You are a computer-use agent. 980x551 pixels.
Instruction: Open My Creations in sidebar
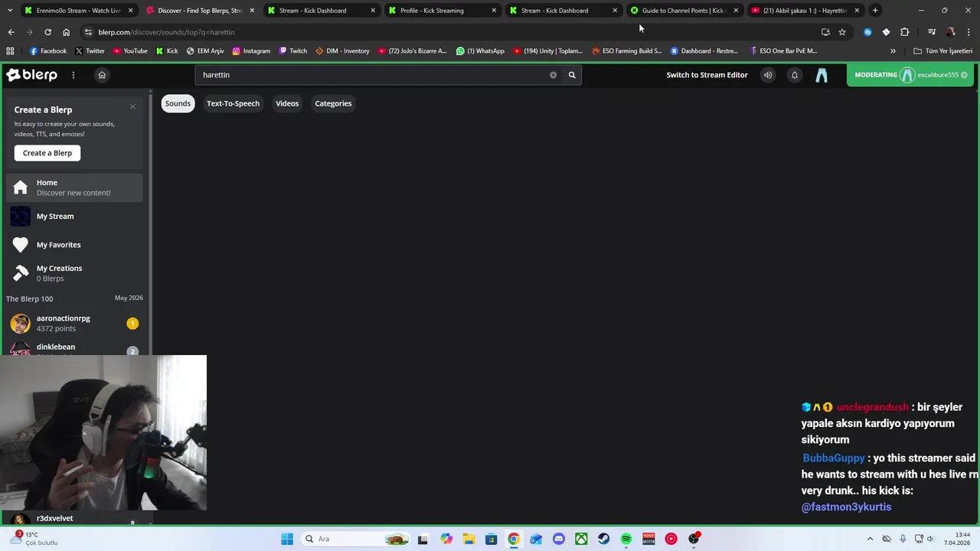74,273
